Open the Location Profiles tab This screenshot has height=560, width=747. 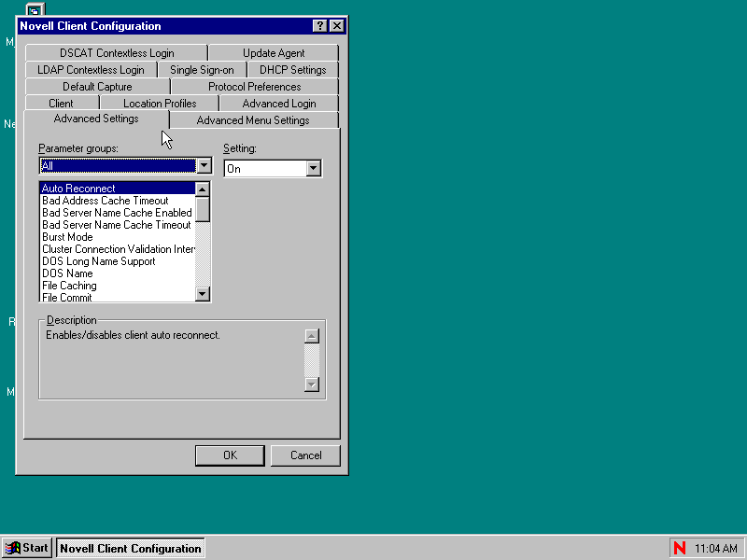pyautogui.click(x=160, y=104)
